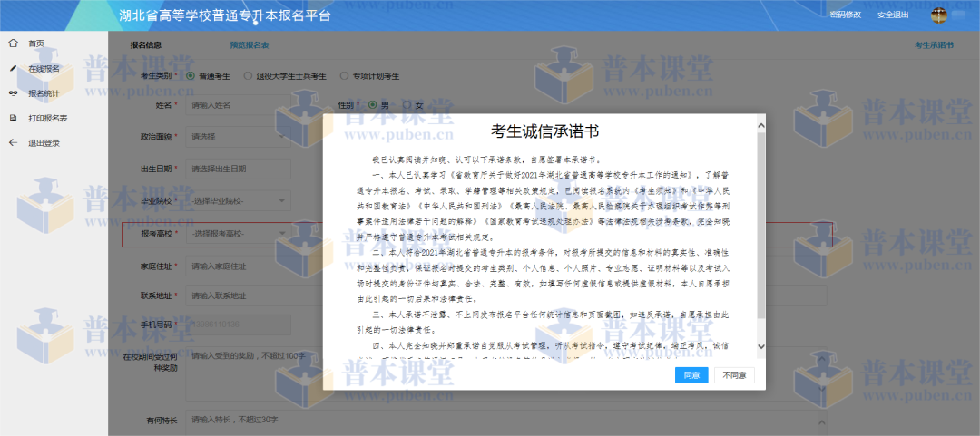Screen dimensions: 980x436
Task: Open 报名统计 menu item
Action: (44, 93)
